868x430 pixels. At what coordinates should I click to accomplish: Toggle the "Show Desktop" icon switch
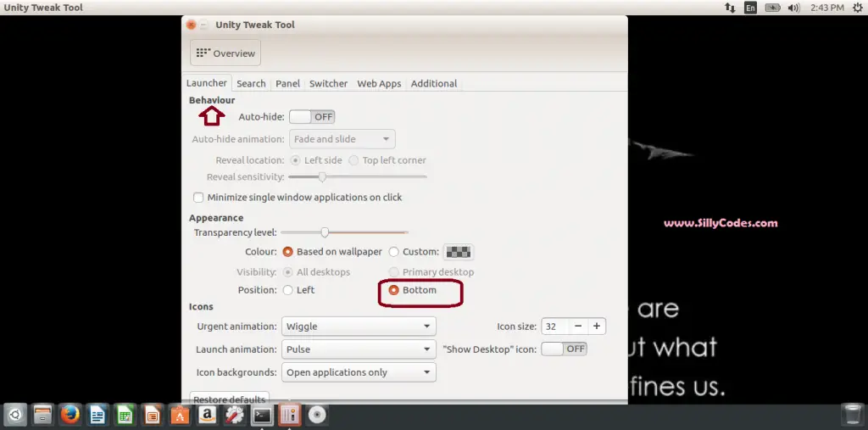pyautogui.click(x=564, y=349)
